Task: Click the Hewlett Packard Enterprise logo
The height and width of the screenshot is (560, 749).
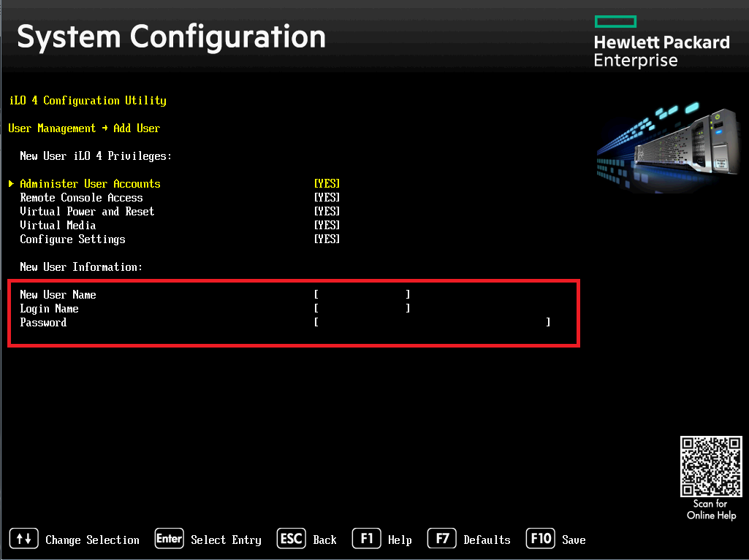Action: [x=661, y=42]
